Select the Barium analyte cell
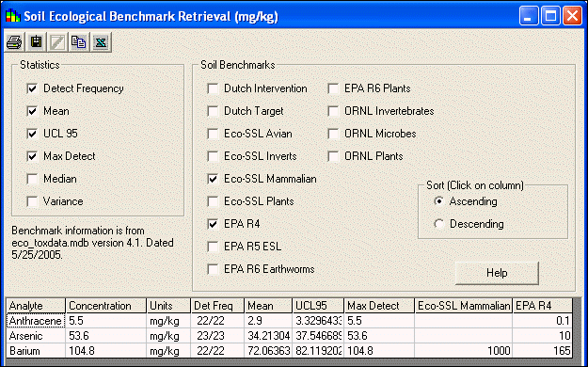This screenshot has width=588, height=367. tap(36, 351)
